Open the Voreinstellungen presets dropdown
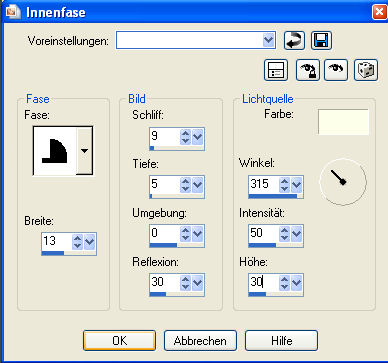Viewport: 388px width, 363px height. click(268, 41)
